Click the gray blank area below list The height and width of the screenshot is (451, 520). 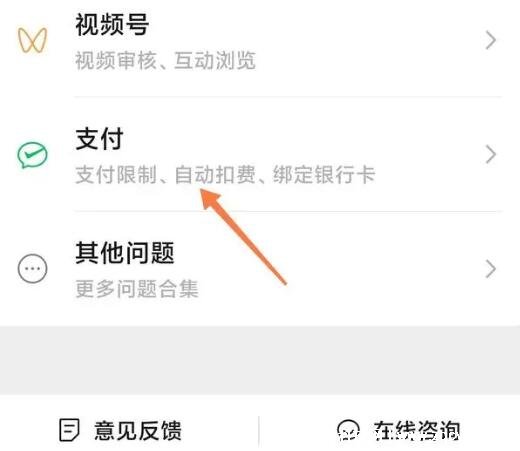(x=260, y=360)
